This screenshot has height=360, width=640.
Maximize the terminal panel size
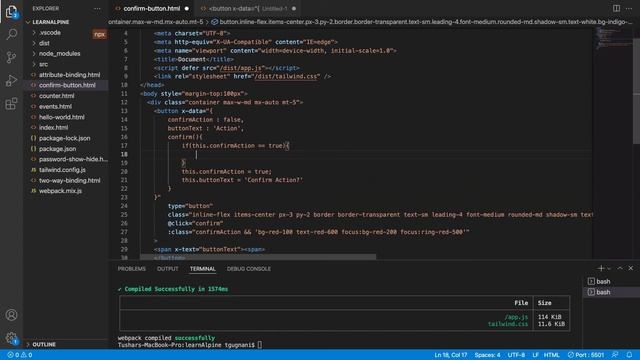(x=620, y=268)
